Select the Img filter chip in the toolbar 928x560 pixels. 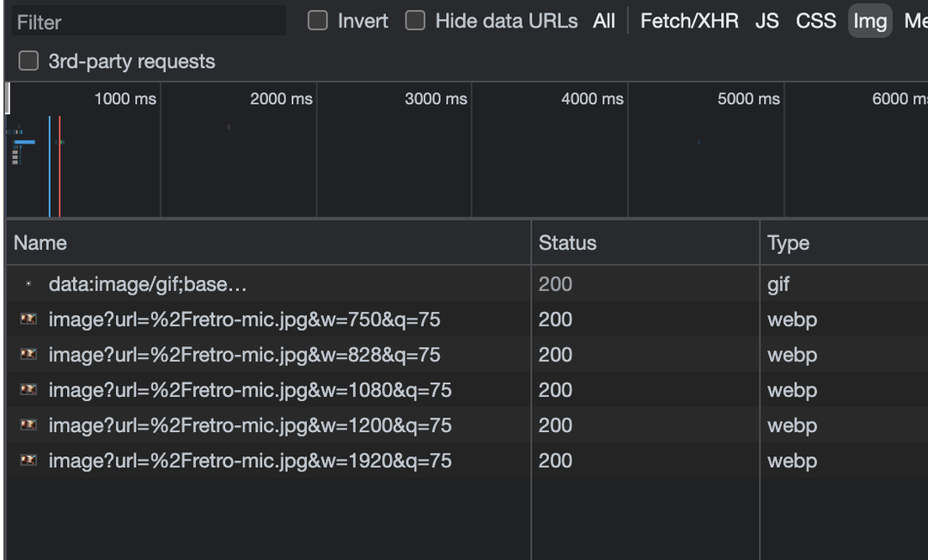coord(870,21)
